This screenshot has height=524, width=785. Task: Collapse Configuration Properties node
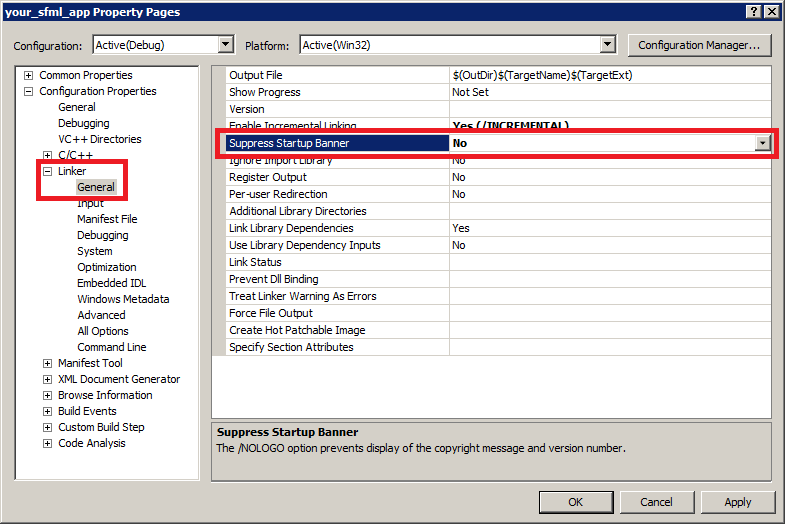(x=29, y=91)
